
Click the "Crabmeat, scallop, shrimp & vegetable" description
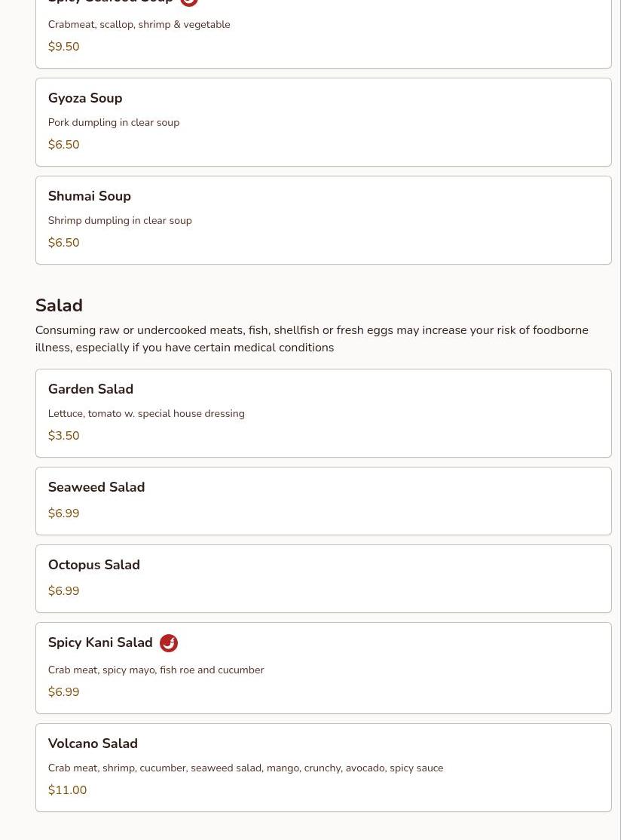click(139, 25)
